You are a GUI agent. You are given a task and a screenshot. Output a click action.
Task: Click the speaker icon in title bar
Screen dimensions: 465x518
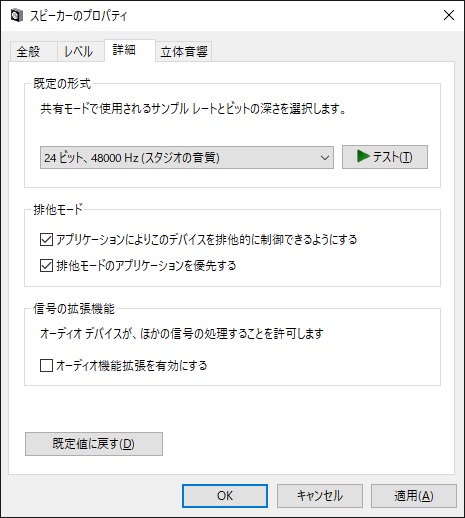click(x=17, y=15)
